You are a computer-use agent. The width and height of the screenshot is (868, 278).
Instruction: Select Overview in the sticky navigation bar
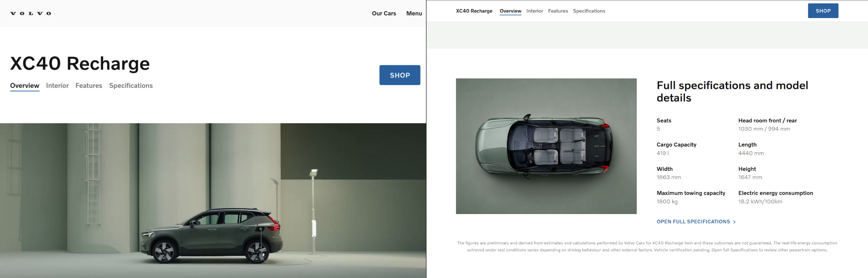tap(510, 11)
